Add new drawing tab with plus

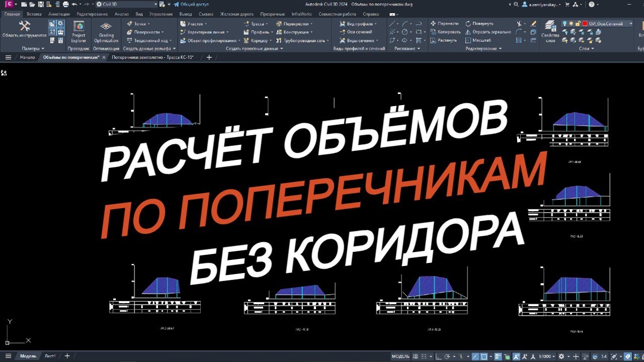[209, 57]
